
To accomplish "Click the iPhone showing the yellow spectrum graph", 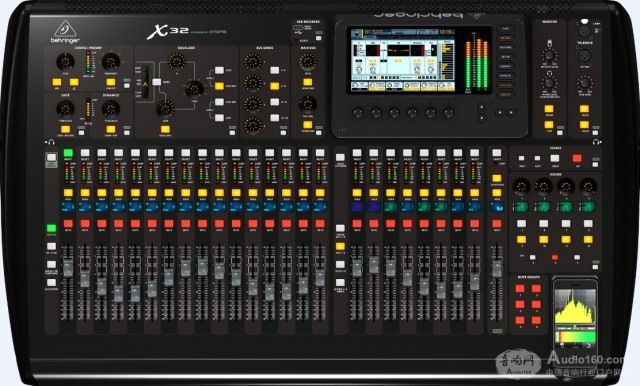I will [x=576, y=316].
